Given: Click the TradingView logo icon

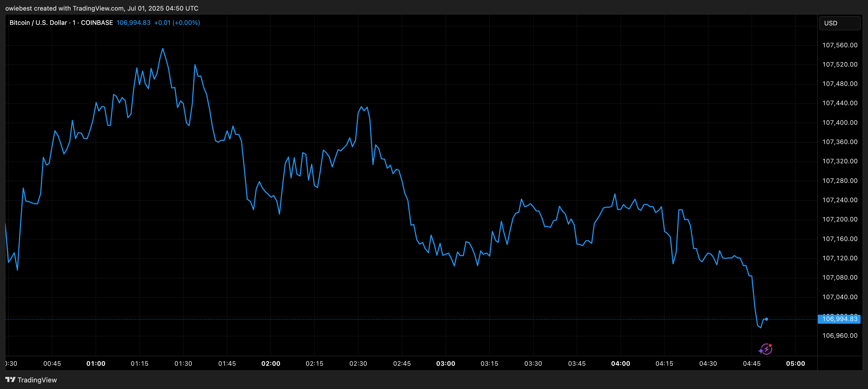Looking at the screenshot, I should (x=10, y=379).
